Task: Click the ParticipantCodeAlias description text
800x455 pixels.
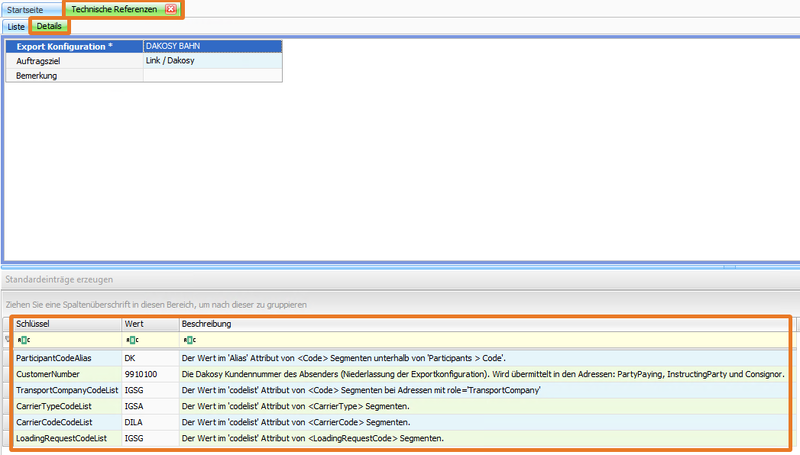Action: pos(343,358)
